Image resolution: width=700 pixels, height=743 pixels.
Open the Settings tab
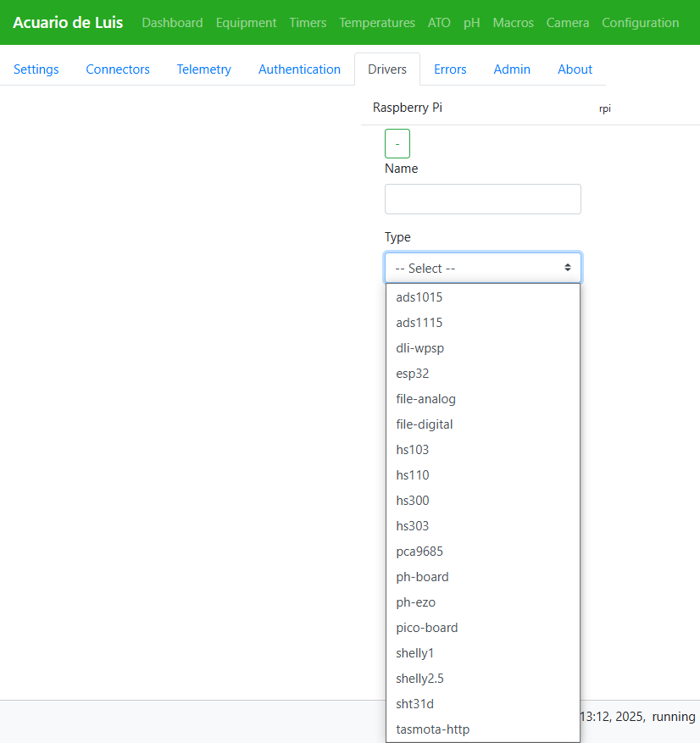(x=36, y=69)
